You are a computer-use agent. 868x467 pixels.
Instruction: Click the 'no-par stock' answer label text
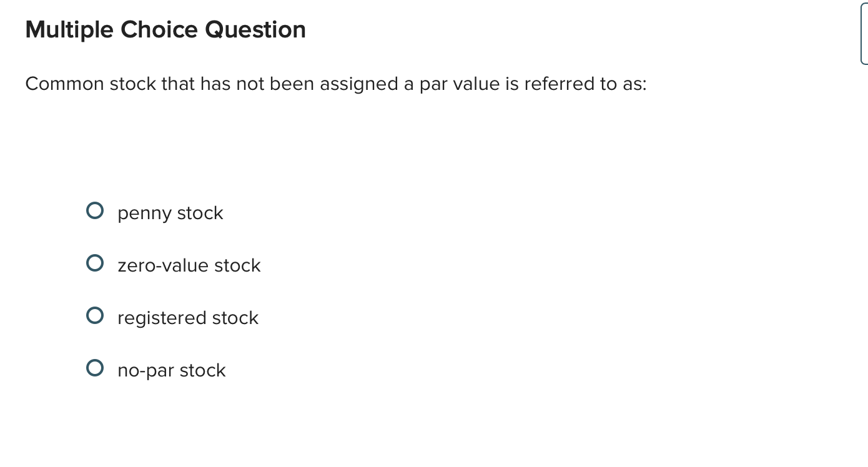click(x=171, y=370)
